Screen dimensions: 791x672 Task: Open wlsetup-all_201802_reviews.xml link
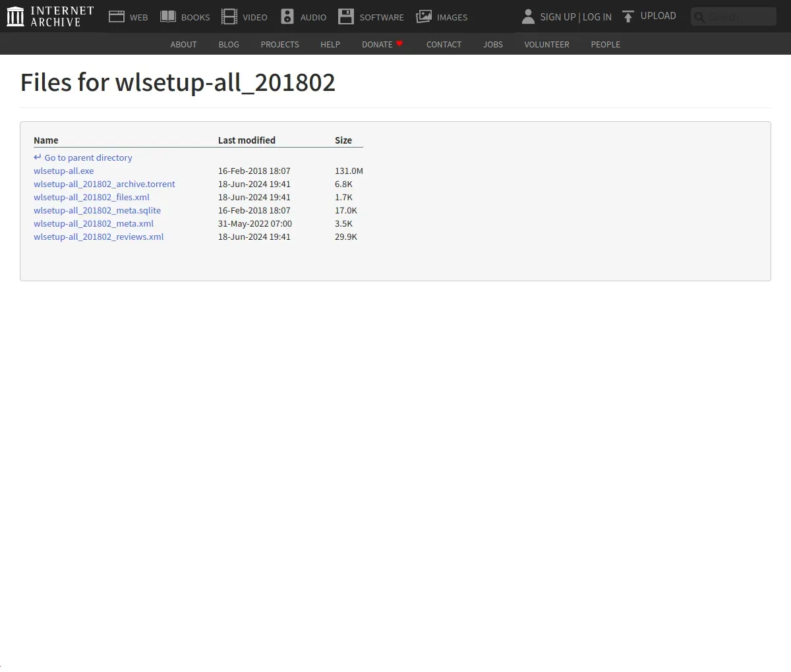point(98,237)
